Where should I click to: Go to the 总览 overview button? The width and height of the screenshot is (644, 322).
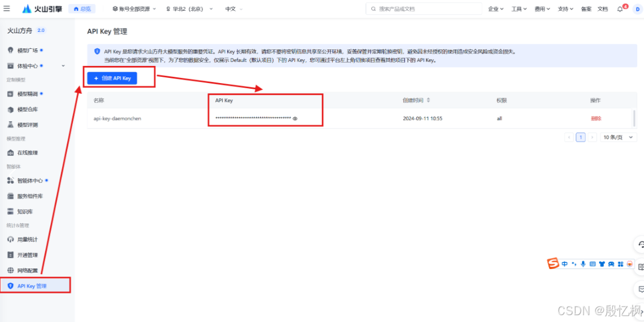(x=82, y=9)
